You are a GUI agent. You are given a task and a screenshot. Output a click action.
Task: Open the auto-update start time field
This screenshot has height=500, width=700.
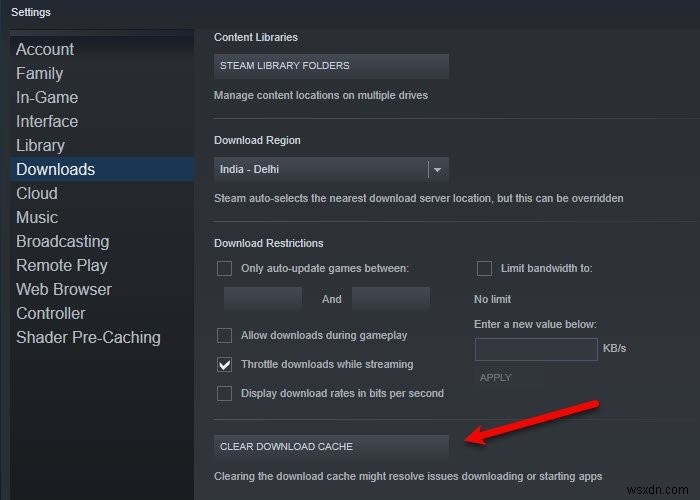[262, 299]
